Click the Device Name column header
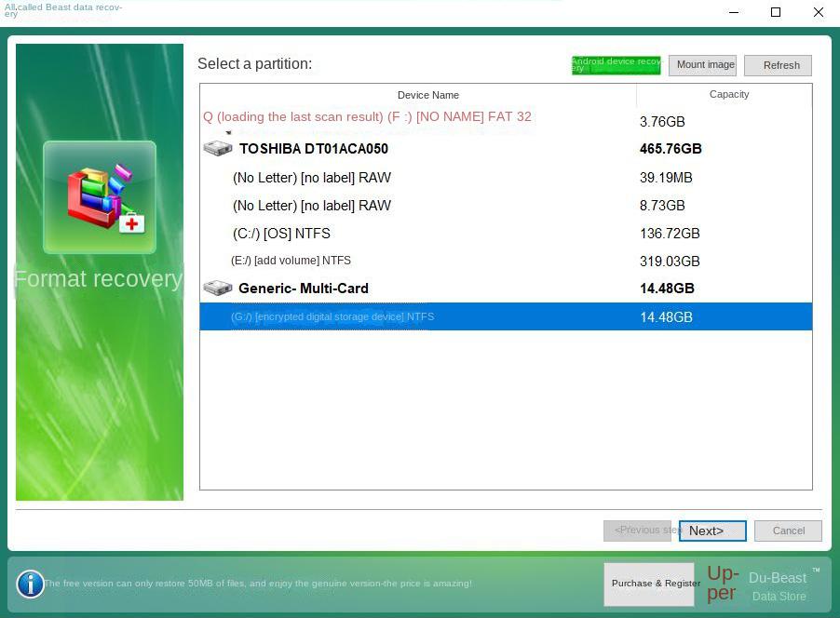The width and height of the screenshot is (840, 618). click(427, 95)
